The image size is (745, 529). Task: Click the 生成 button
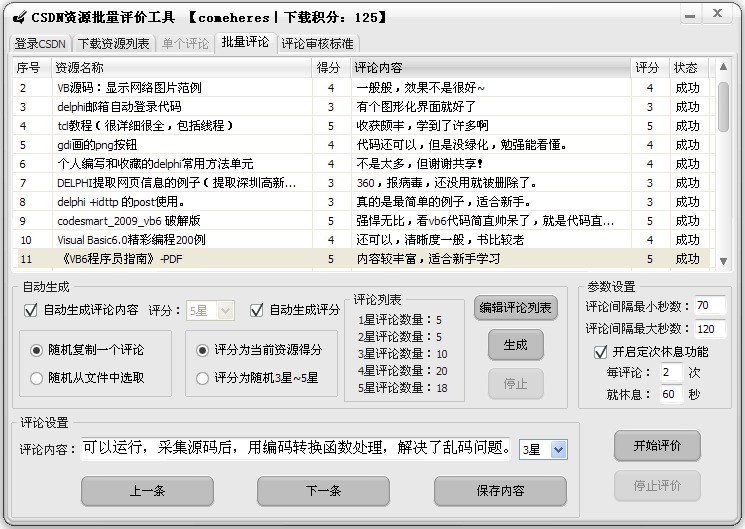(x=516, y=345)
